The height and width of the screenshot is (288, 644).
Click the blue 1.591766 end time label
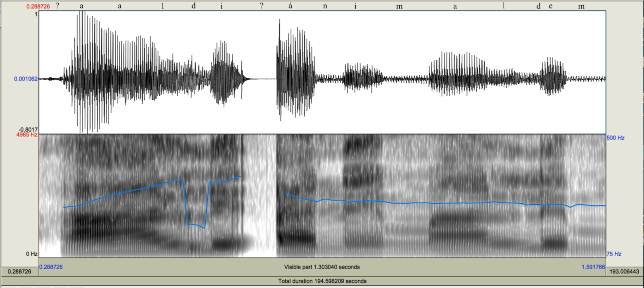pyautogui.click(x=593, y=267)
